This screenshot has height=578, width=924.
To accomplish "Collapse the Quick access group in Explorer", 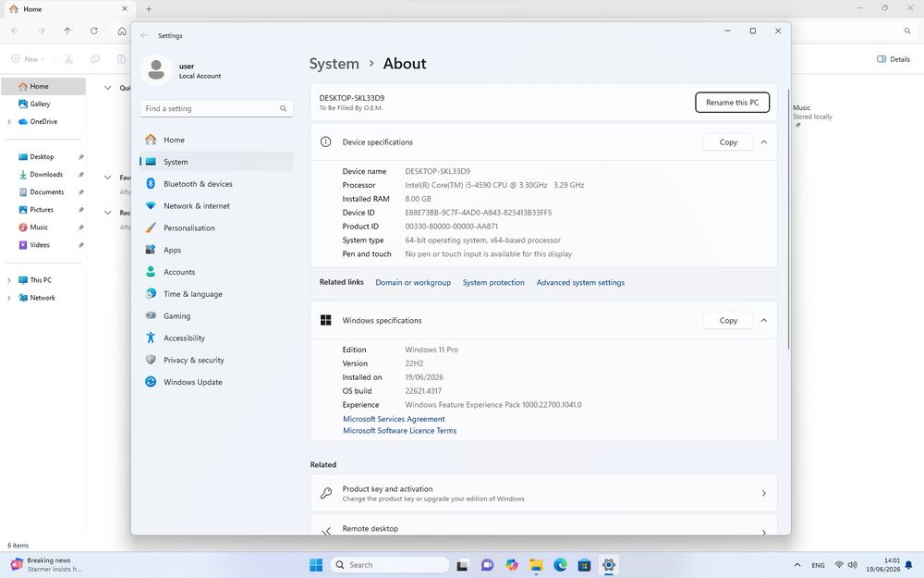I will click(108, 87).
